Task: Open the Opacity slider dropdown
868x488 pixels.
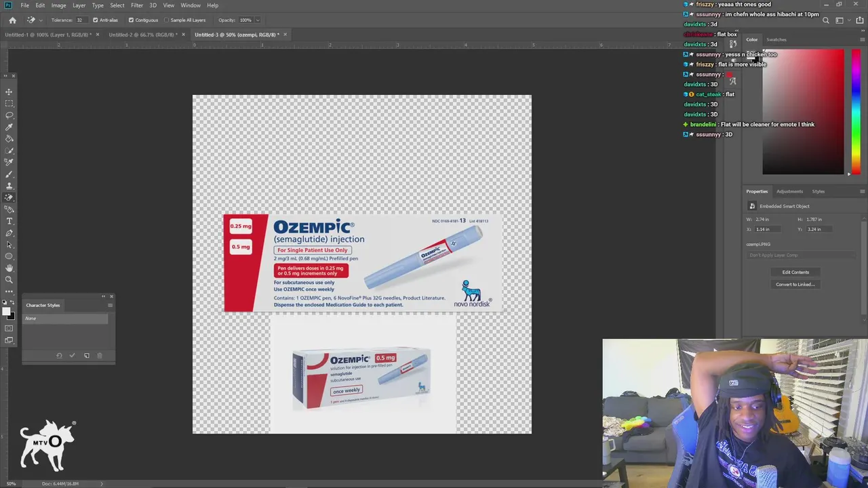Action: pos(258,20)
